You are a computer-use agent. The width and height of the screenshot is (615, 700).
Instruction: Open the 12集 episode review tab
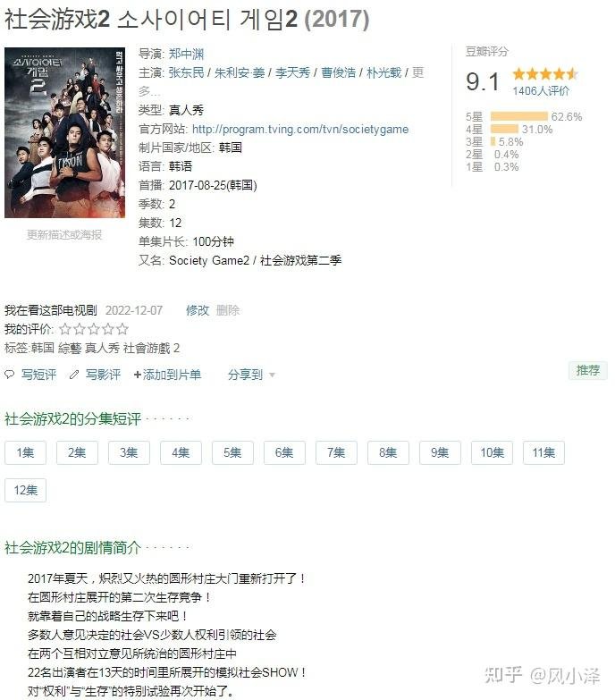coord(25,490)
